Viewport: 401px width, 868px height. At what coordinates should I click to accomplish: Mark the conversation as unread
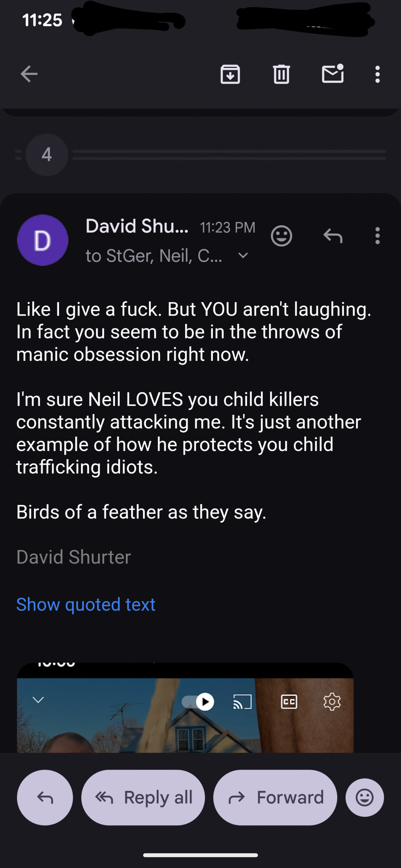(332, 74)
